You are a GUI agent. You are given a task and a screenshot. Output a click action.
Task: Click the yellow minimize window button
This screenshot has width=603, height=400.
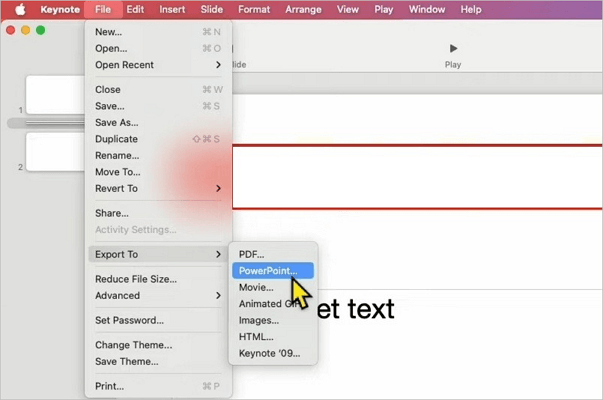point(25,30)
